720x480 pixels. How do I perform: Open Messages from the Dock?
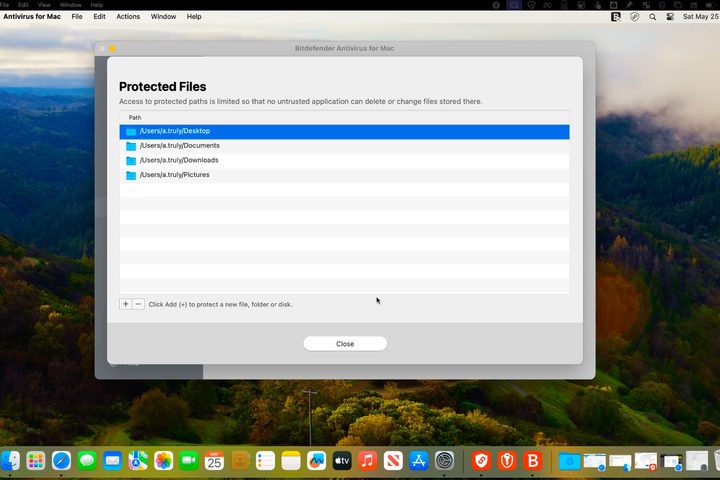click(x=87, y=461)
